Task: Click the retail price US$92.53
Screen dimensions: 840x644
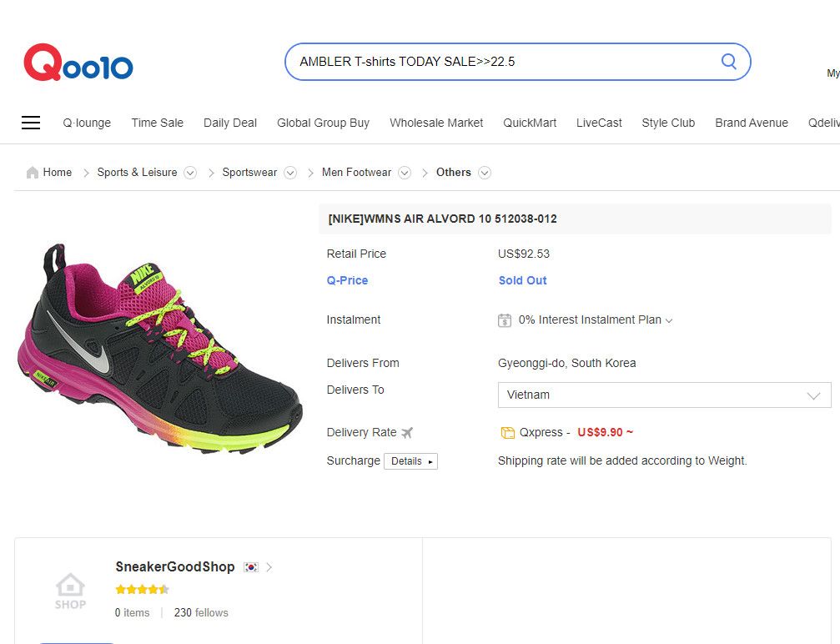Action: [x=523, y=254]
